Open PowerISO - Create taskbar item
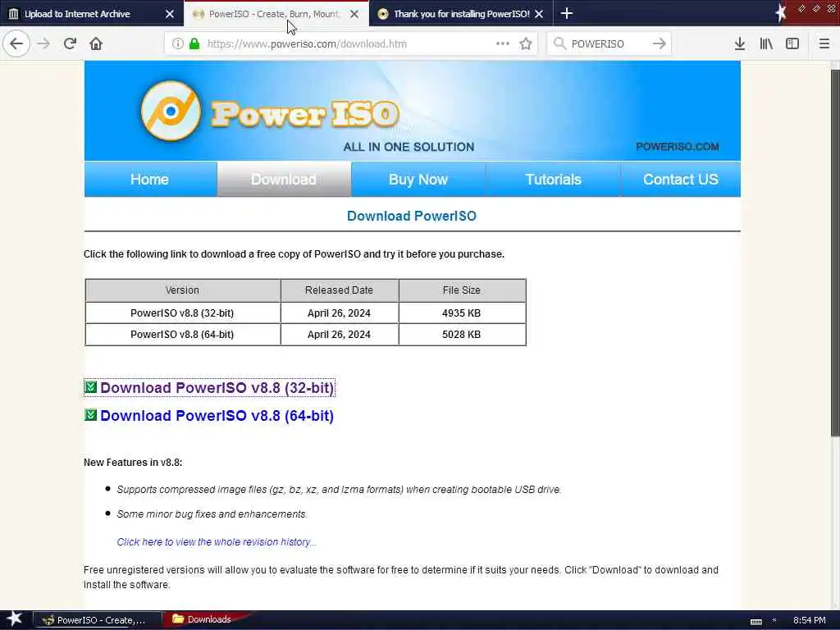Image resolution: width=840 pixels, height=630 pixels. click(97, 620)
